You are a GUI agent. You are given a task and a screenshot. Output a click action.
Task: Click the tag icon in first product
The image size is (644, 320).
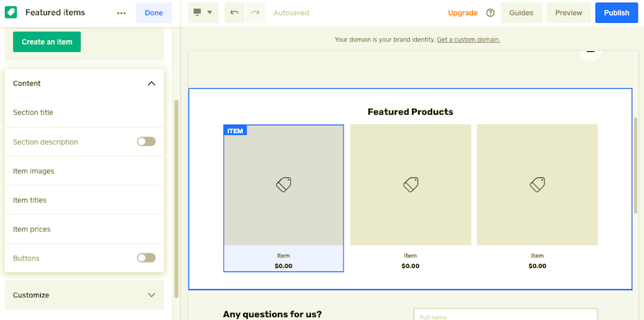click(283, 184)
